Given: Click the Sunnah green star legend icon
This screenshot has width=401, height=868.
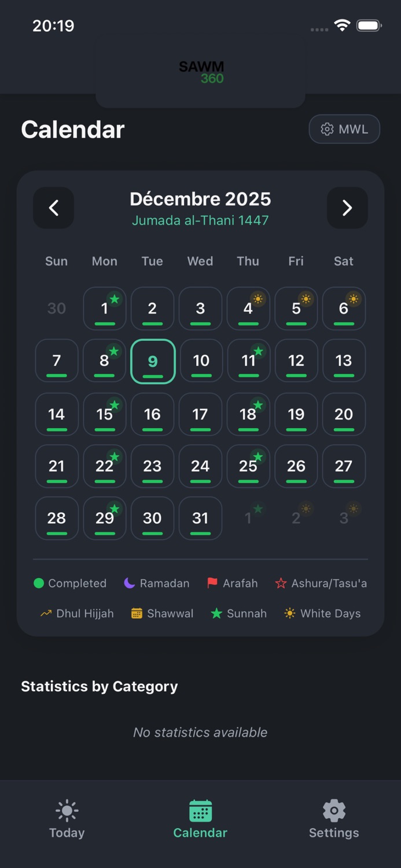Looking at the screenshot, I should pyautogui.click(x=216, y=613).
